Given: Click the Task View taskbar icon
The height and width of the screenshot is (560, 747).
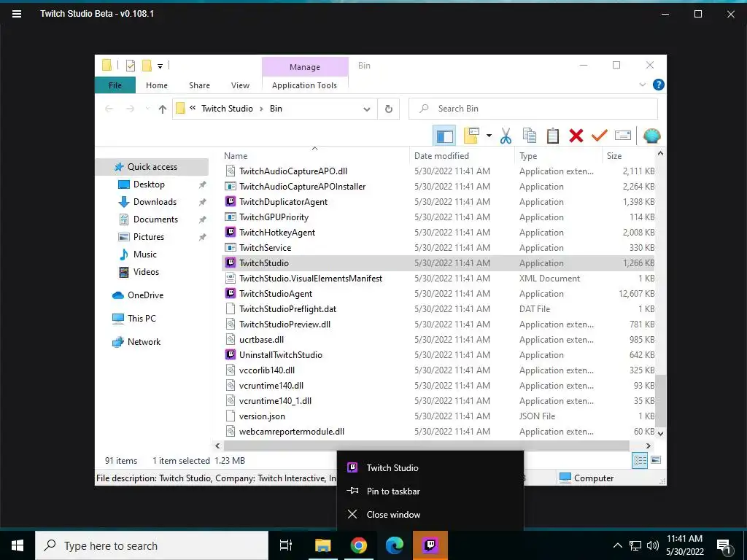Looking at the screenshot, I should pos(286,545).
